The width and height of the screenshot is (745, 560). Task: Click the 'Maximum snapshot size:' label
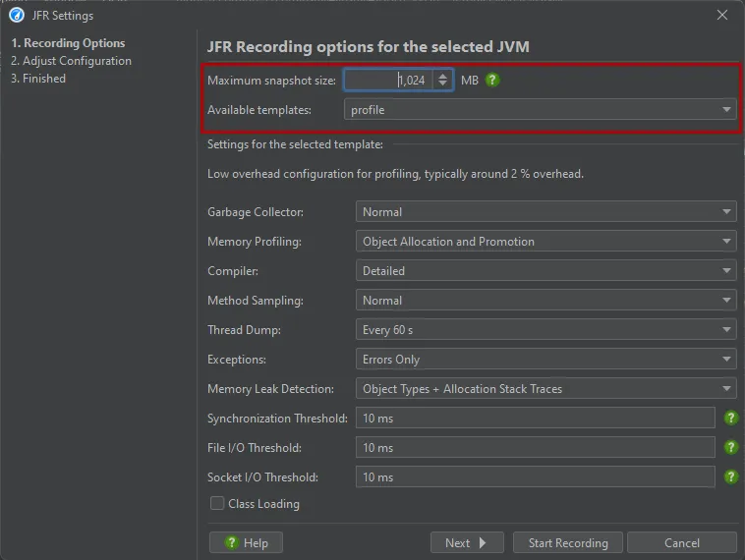click(x=272, y=81)
